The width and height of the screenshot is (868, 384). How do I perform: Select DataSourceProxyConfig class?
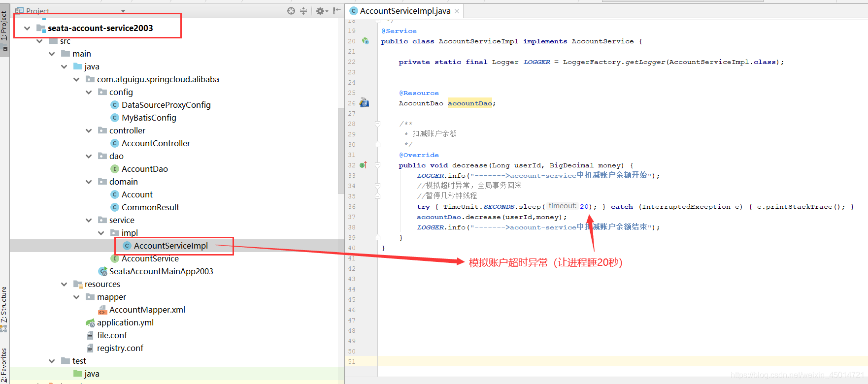pos(166,105)
